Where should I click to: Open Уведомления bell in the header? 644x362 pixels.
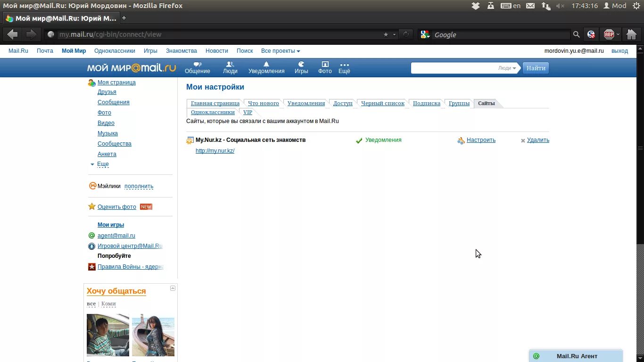click(266, 68)
